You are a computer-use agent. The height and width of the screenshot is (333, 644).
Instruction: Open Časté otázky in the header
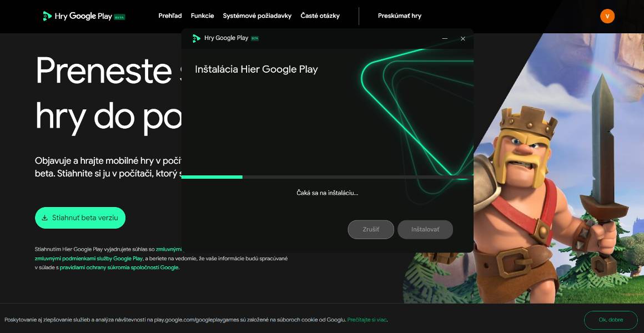(x=320, y=16)
